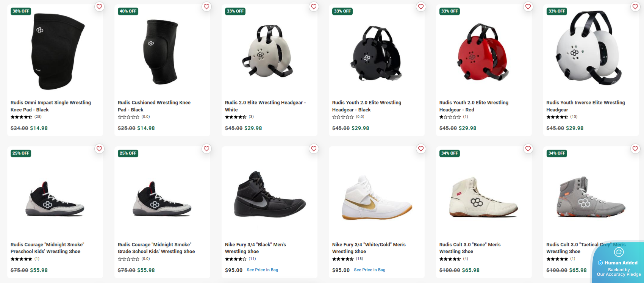The height and width of the screenshot is (283, 644).
Task: Click heart icon on Youth 2.0 Elite Black Headgear
Action: point(421,7)
